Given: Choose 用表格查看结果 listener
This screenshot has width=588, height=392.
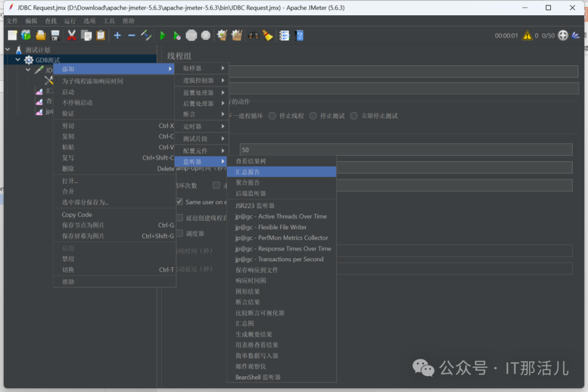Looking at the screenshot, I should (281, 345).
